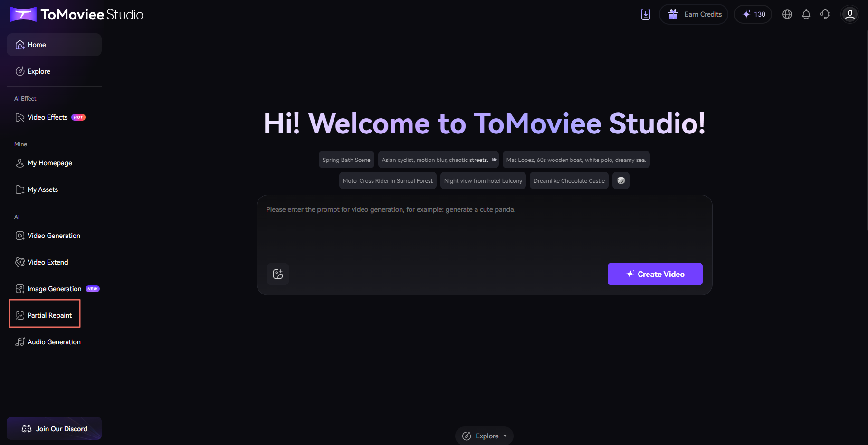Viewport: 868px width, 445px height.
Task: Go to My Homepage
Action: pos(49,163)
